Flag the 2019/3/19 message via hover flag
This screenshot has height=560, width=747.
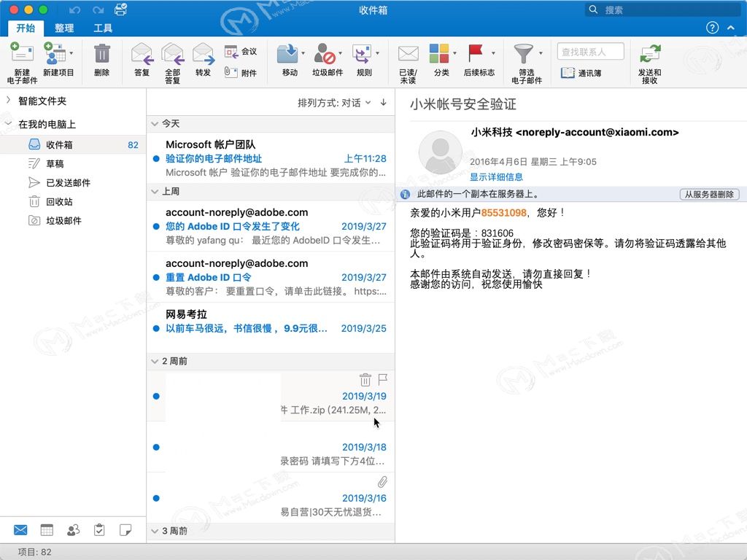pyautogui.click(x=382, y=379)
